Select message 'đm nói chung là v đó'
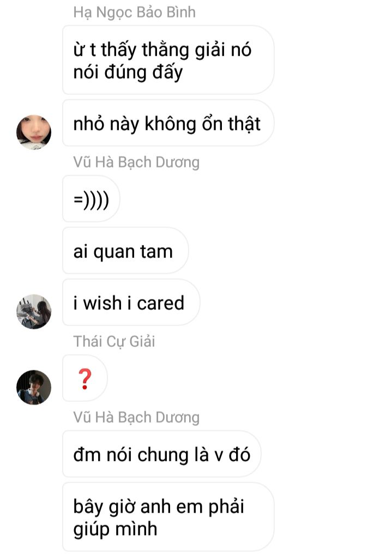This screenshot has width=392, height=554. click(162, 454)
